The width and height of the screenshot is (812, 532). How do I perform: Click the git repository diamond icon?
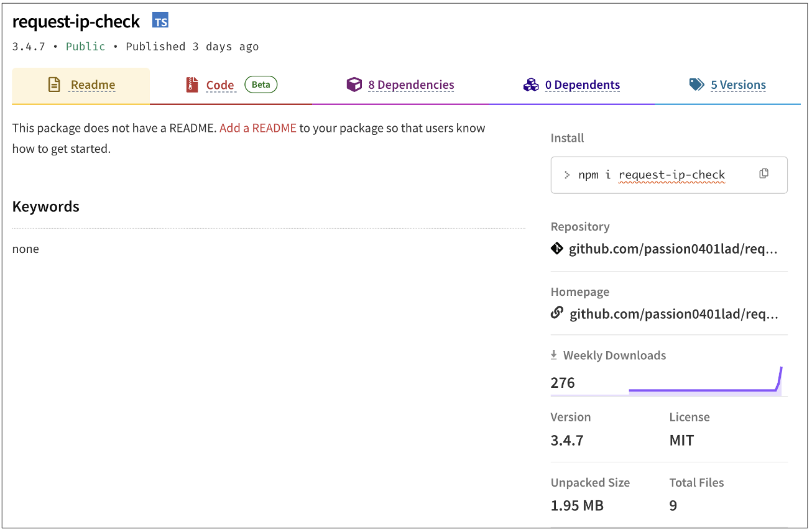[557, 249]
